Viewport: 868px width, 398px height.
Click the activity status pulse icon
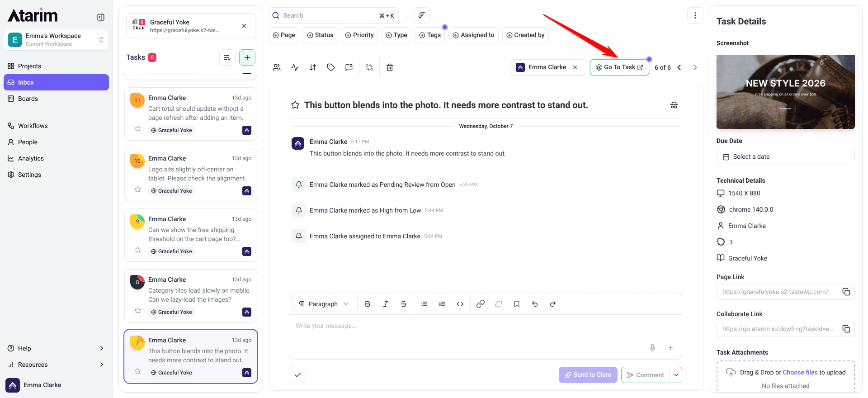[295, 67]
